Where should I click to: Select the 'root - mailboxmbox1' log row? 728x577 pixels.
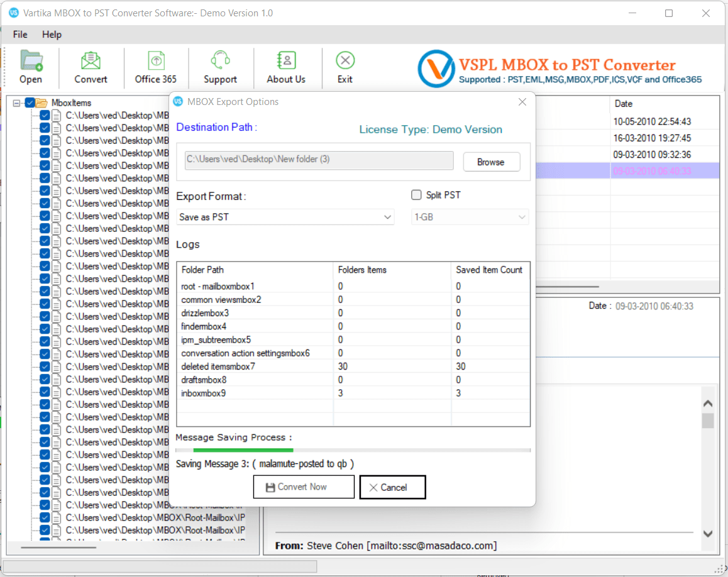click(x=353, y=287)
